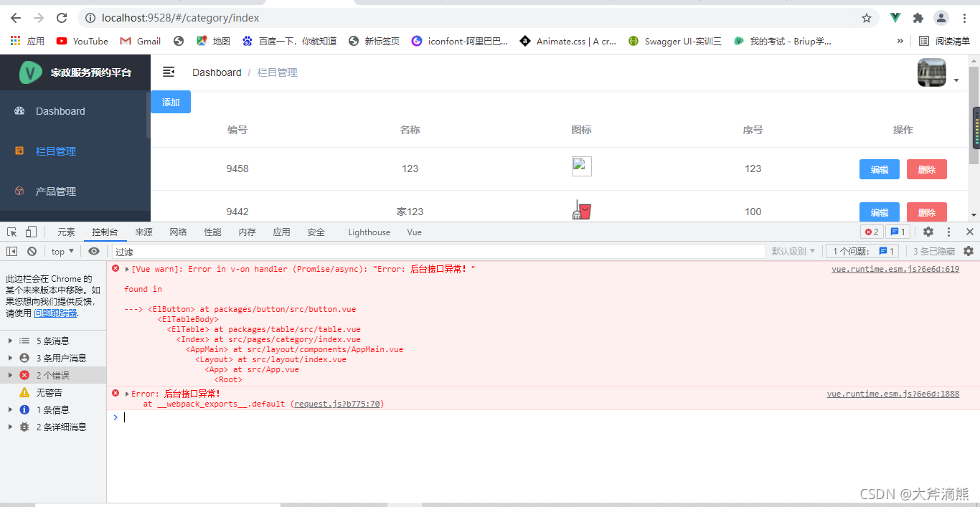Click the hamburger menu beside Dashboard breadcrumb
This screenshot has width=980, height=507.
[x=168, y=72]
